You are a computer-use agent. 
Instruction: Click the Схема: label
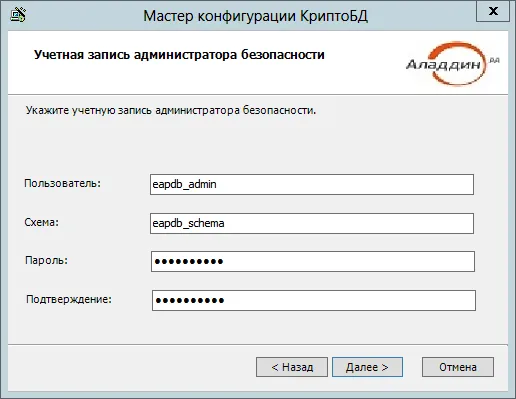point(41,222)
